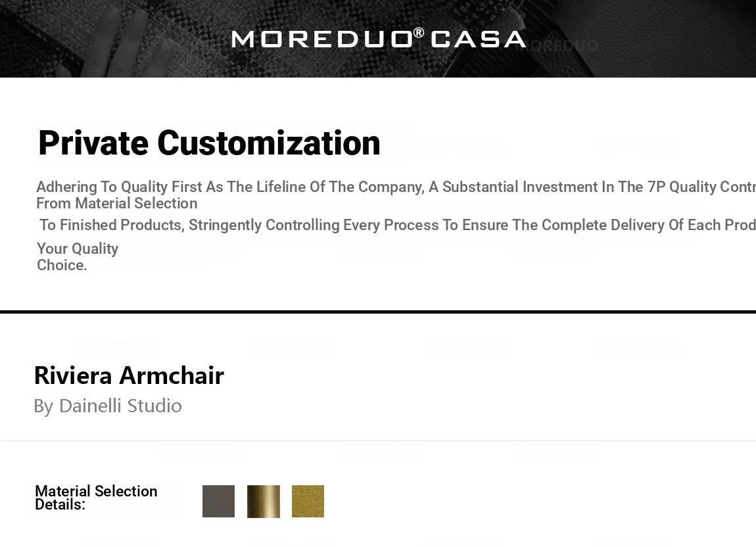Image resolution: width=756 pixels, height=547 pixels.
Task: Pick the gold textured fabric swatch
Action: click(308, 502)
